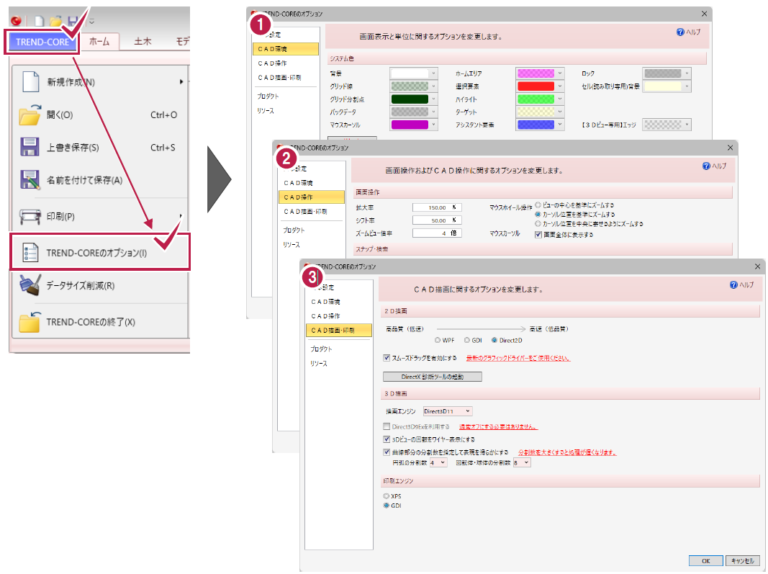
Task: Click the 名前を付けて保存 save-as icon
Action: pos(30,180)
